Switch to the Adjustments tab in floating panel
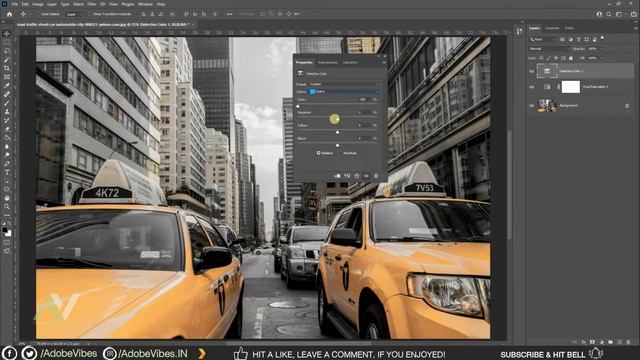The height and width of the screenshot is (360, 640). tap(328, 62)
